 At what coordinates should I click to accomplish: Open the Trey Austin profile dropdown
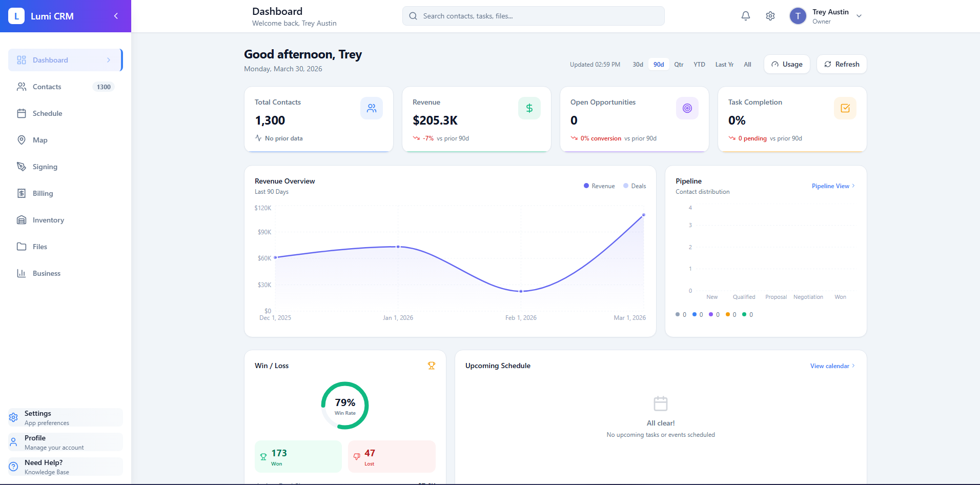tap(825, 16)
